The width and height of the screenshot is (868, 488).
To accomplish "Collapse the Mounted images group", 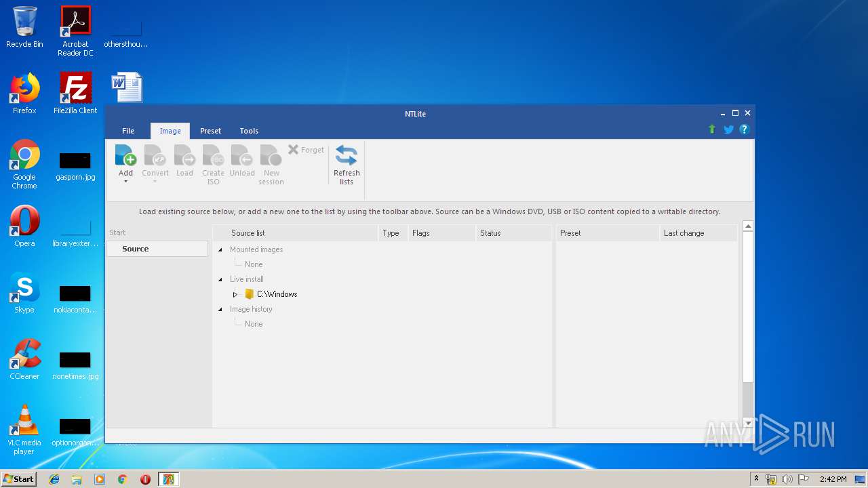I will pos(220,249).
